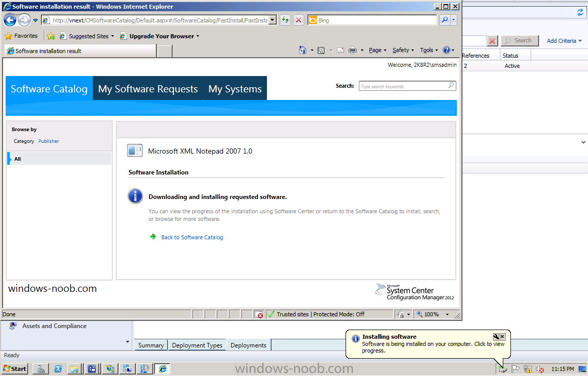Screen dimensions: 588x376
Task: Sort by the Status column header
Action: click(516, 56)
